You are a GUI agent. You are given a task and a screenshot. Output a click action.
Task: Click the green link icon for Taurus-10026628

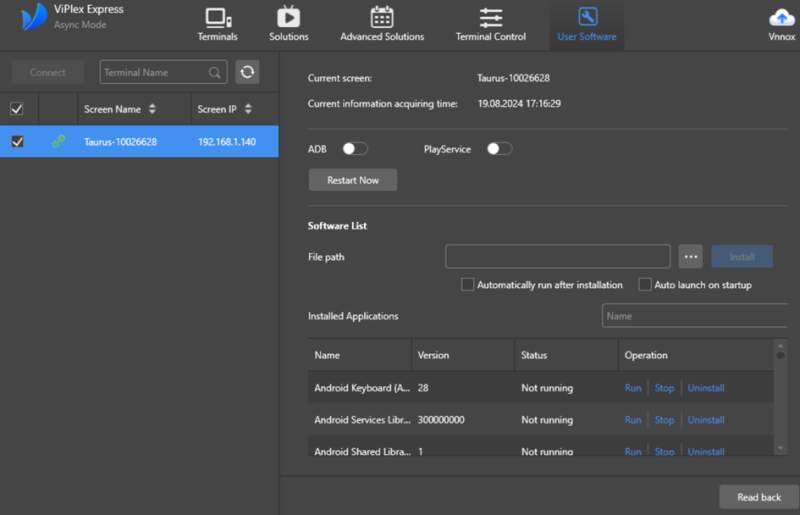[58, 142]
